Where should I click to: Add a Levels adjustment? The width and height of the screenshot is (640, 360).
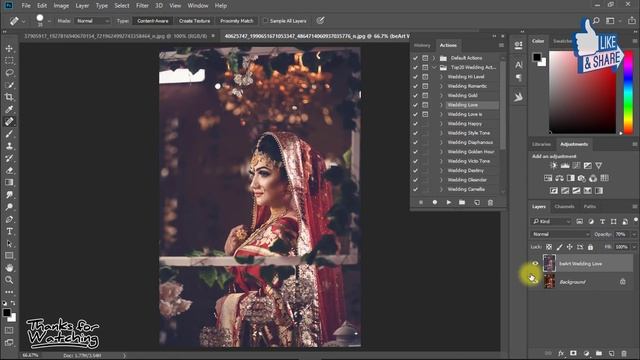(x=565, y=166)
